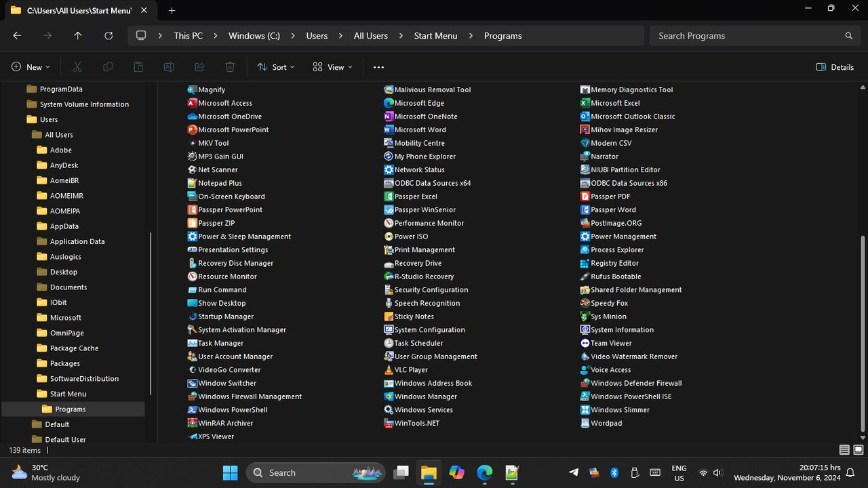868x488 pixels.
Task: Select the Passper PDF icon
Action: (585, 197)
